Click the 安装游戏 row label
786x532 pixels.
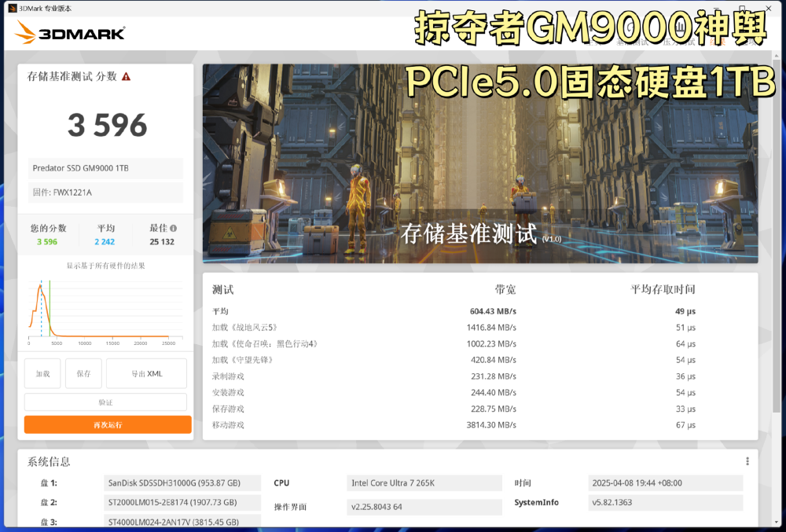(x=228, y=393)
